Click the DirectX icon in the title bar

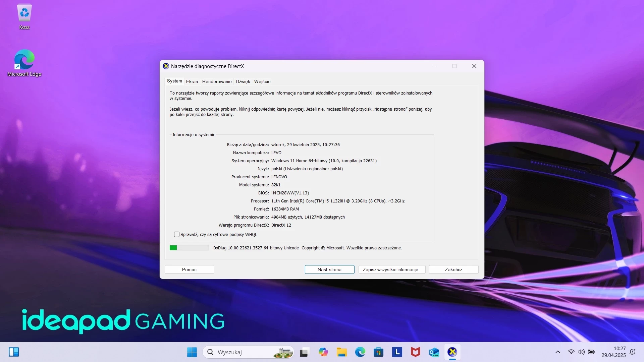[166, 66]
